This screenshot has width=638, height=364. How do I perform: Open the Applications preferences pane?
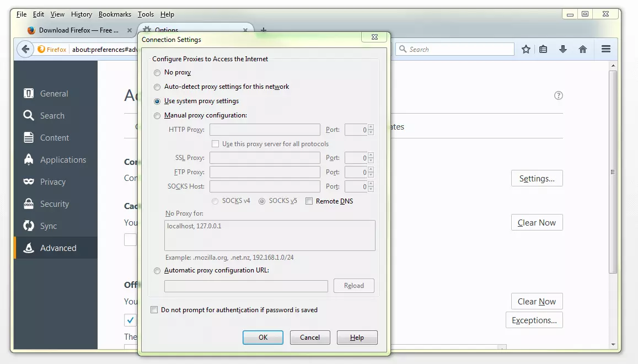(x=56, y=159)
